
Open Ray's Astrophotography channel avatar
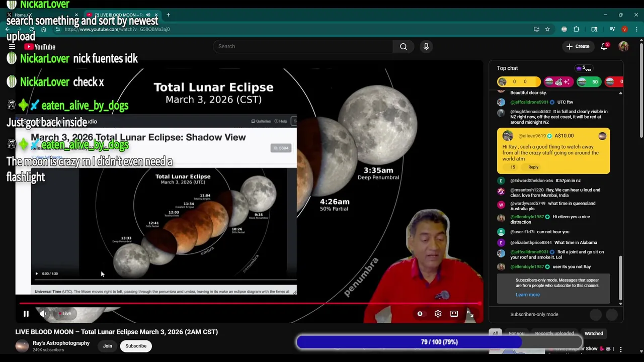tap(22, 346)
